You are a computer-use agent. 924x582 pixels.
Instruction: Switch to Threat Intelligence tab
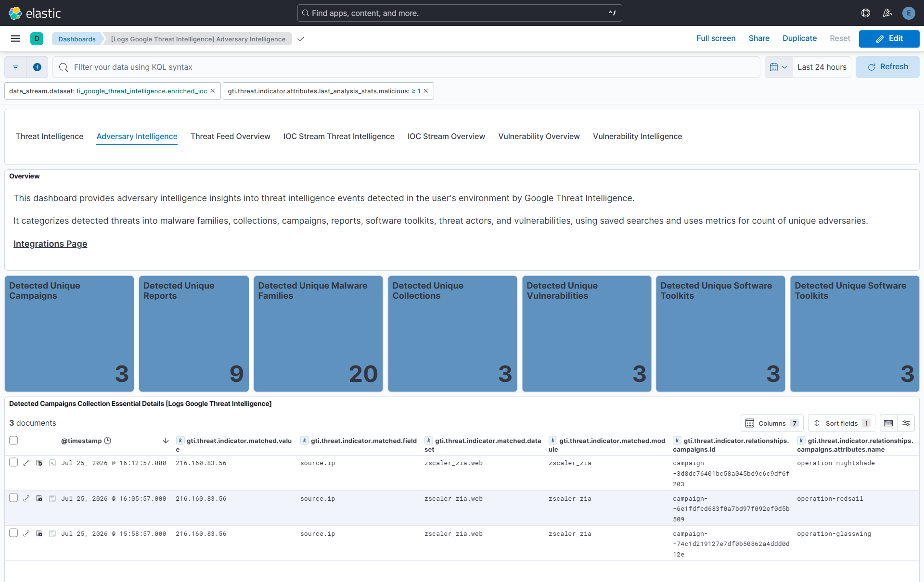pyautogui.click(x=50, y=137)
